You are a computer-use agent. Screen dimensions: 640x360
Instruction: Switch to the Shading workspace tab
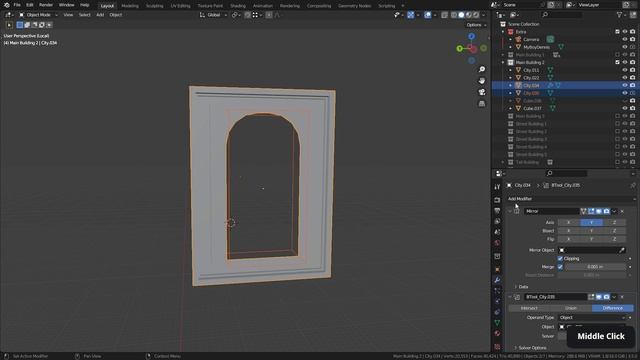coord(238,6)
